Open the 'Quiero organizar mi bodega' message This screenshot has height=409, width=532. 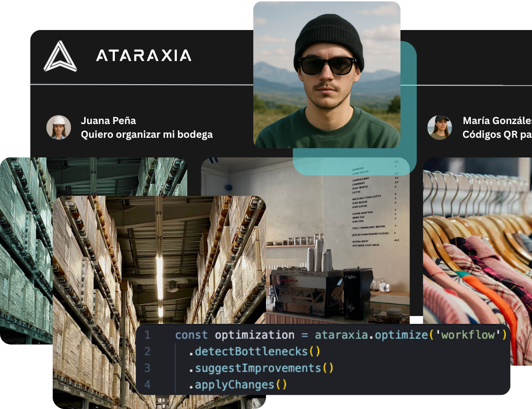point(147,134)
